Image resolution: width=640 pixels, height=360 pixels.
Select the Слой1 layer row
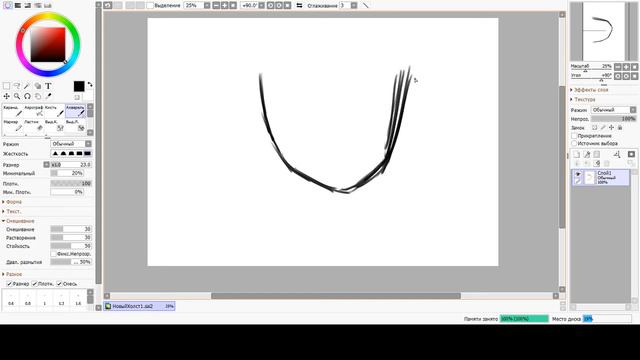[x=601, y=178]
